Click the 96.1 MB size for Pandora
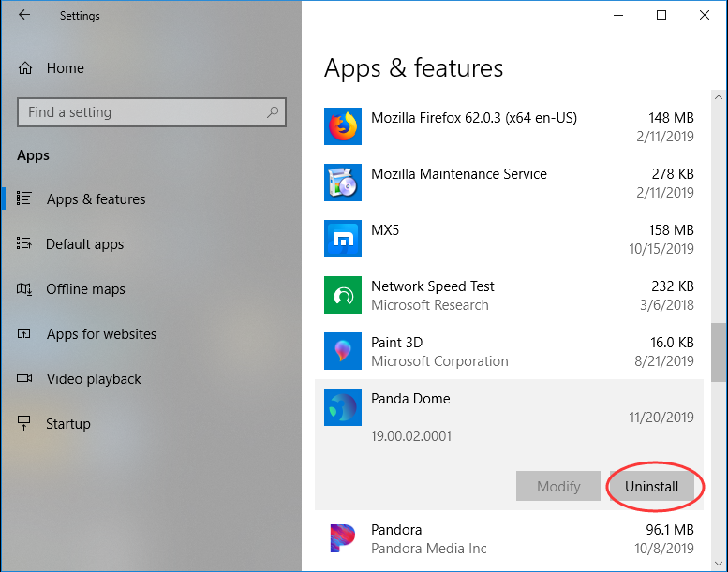 [670, 530]
